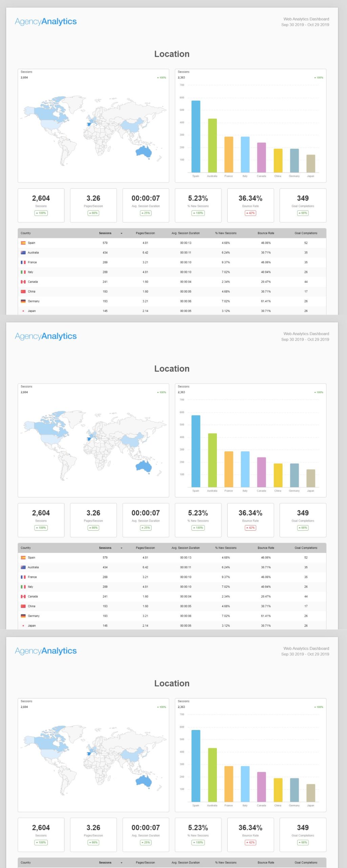Click the topmost AgencyAnalytics logo

click(46, 22)
